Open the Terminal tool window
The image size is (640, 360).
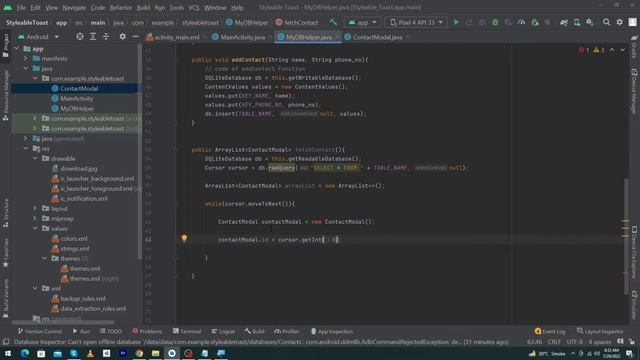[187, 331]
